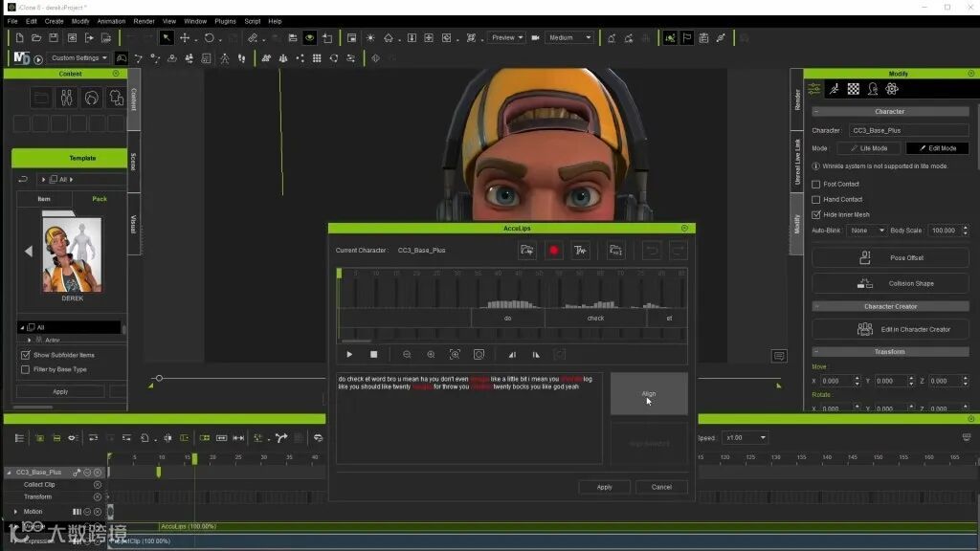Viewport: 980px width, 551px height.
Task: Expand the Motion track in timeline
Action: (15, 512)
